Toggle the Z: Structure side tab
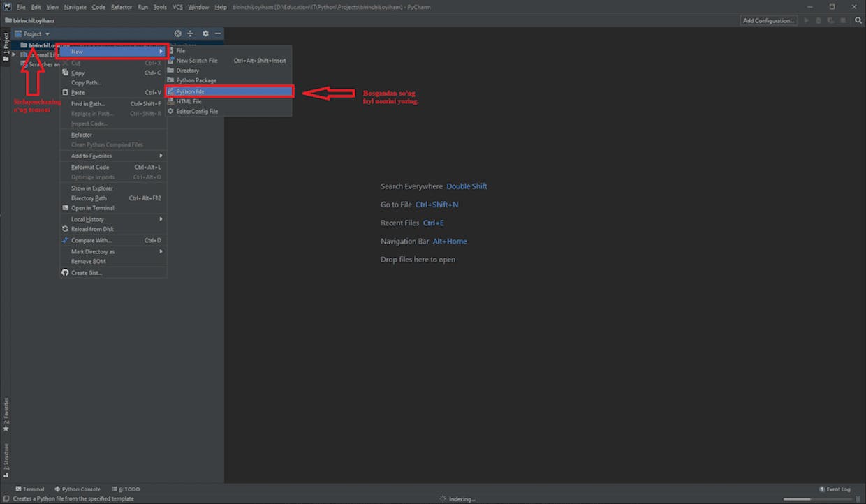Viewport: 866px width, 504px height. tap(6, 460)
